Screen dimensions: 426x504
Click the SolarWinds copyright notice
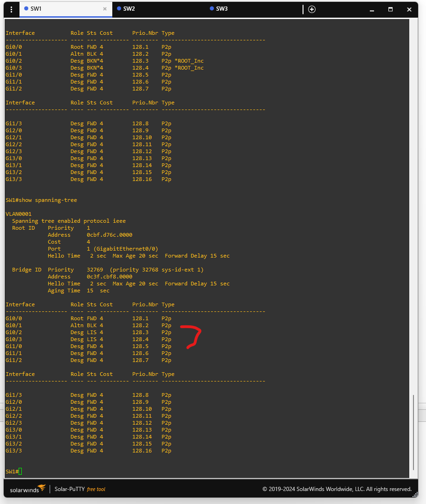click(x=337, y=489)
